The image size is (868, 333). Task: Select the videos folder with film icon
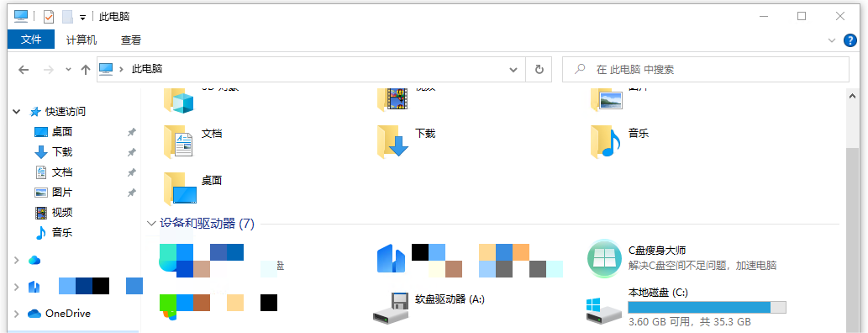(x=392, y=100)
